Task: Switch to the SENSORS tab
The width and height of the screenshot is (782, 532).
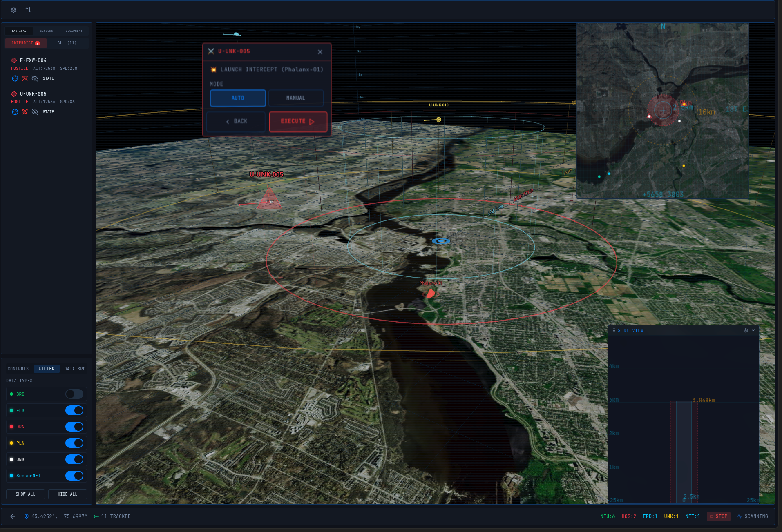Action: 46,31
